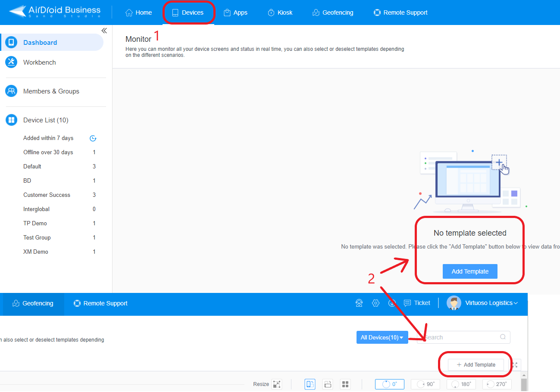Click the download icon in the header
The image size is (560, 392).
coord(392,303)
